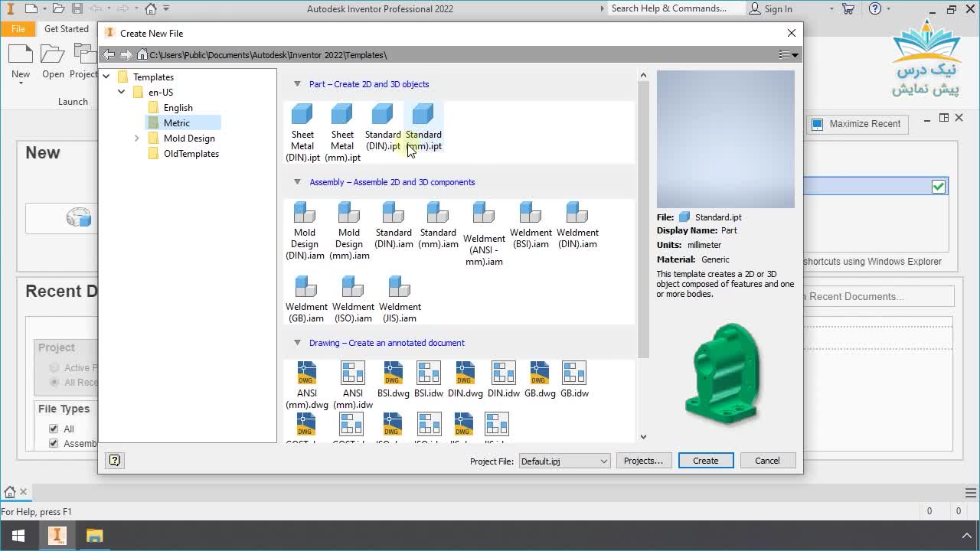The height and width of the screenshot is (551, 980).
Task: Collapse the Part section header
Action: [x=298, y=84]
